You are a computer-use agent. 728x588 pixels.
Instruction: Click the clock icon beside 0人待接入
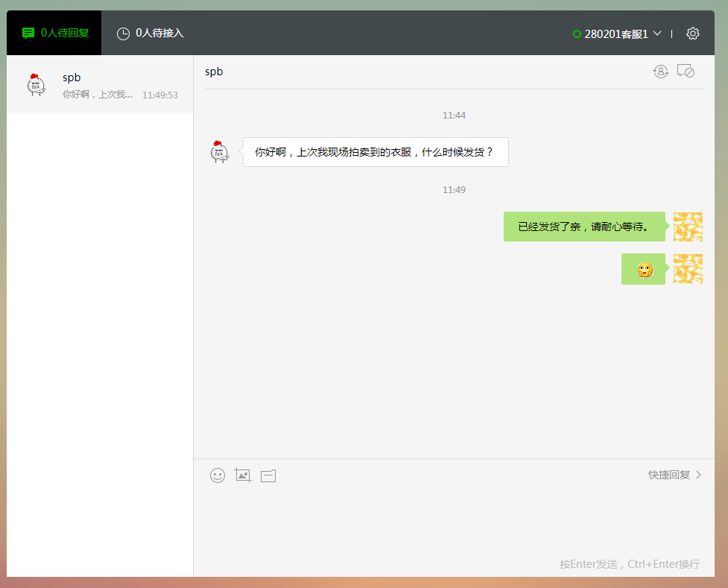pos(123,34)
